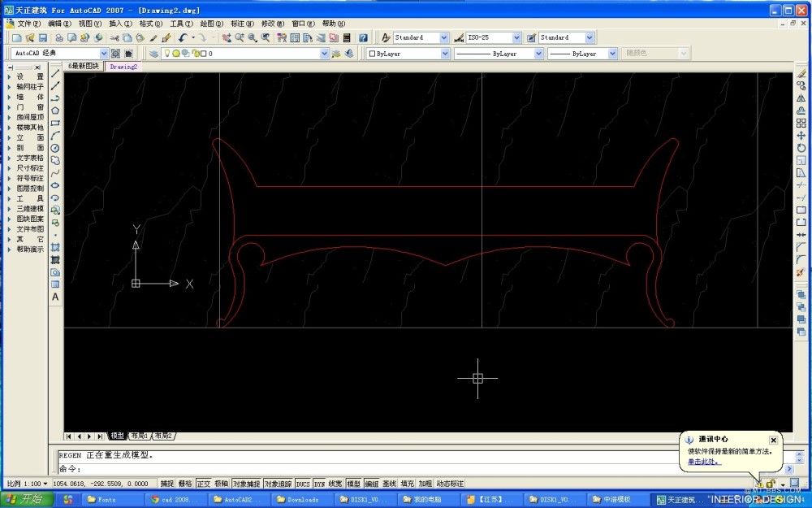Toggle 填充 fill status button
Screen dimensions: 812x508
pyautogui.click(x=408, y=484)
